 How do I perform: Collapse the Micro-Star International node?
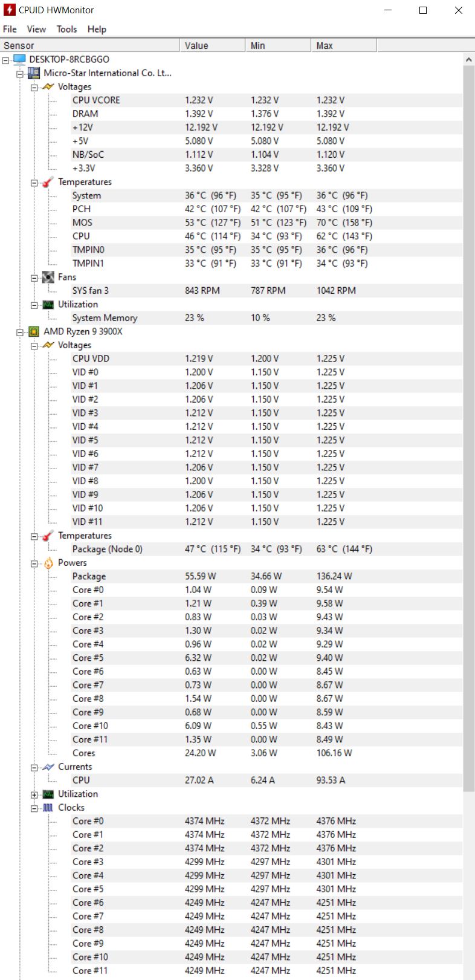pyautogui.click(x=20, y=74)
